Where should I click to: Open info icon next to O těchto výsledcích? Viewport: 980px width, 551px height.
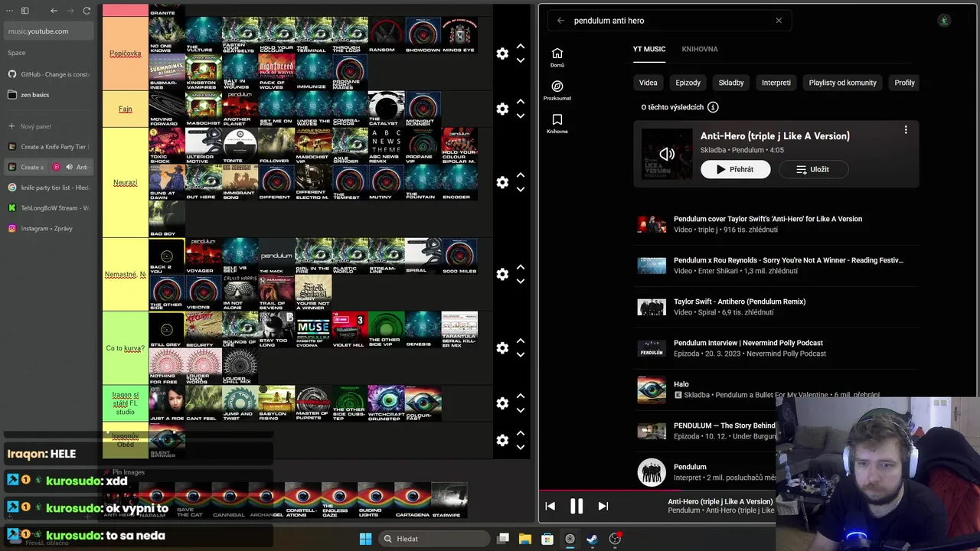click(x=713, y=107)
